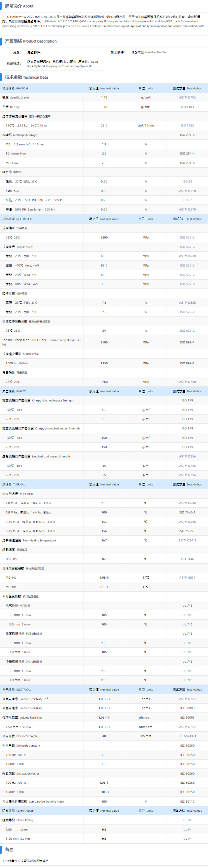Screen dimensions: 208x868
Task: Select the 电气性能 ELECTRICAL section header
Action: click(16, 690)
